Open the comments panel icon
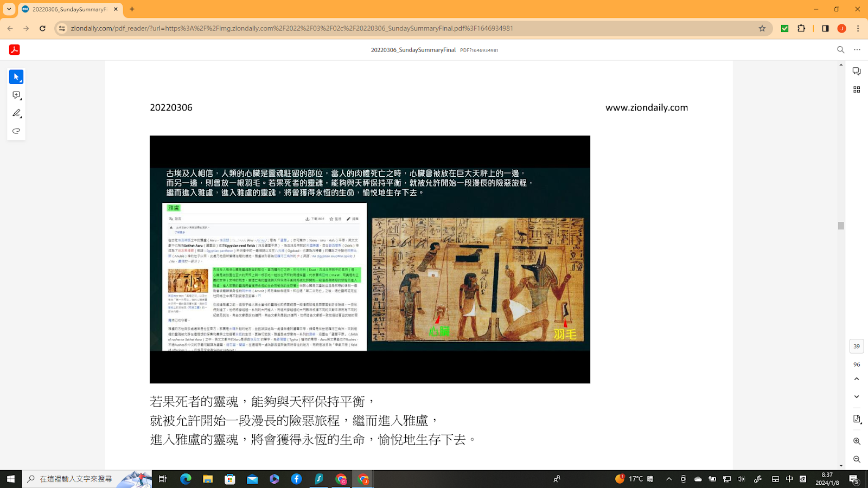The image size is (868, 488). coord(857,72)
